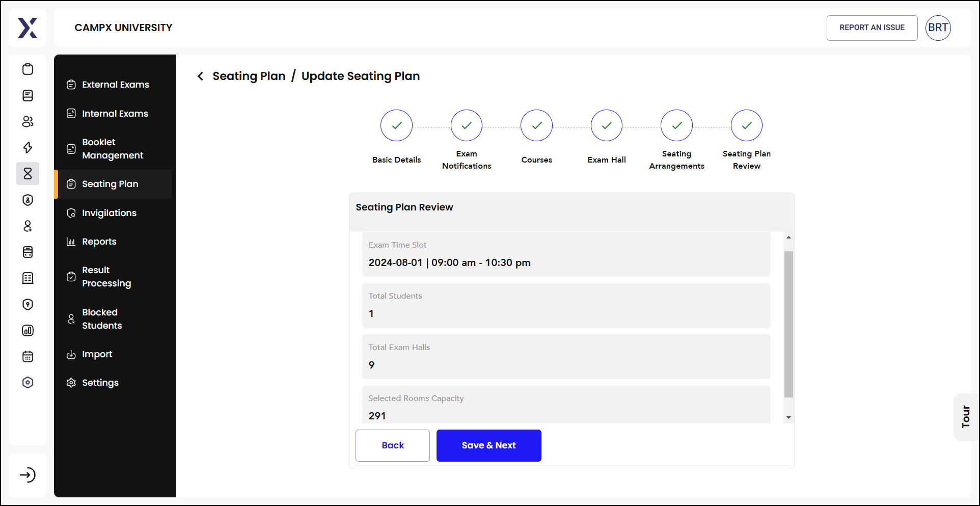
Task: Click the hexagon settings icon in the left rail
Action: pos(28,382)
